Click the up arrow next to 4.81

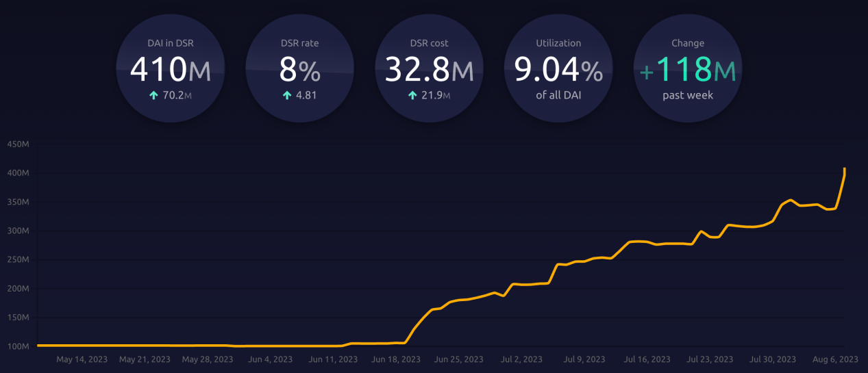287,96
